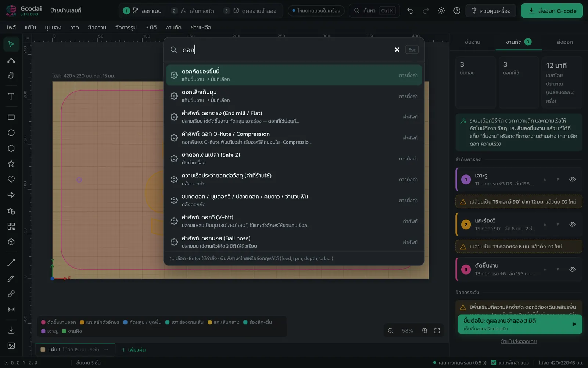Choose the ดอกเล็กเก็บมุม search result
Viewport: 588px width, 368px height.
click(x=294, y=96)
